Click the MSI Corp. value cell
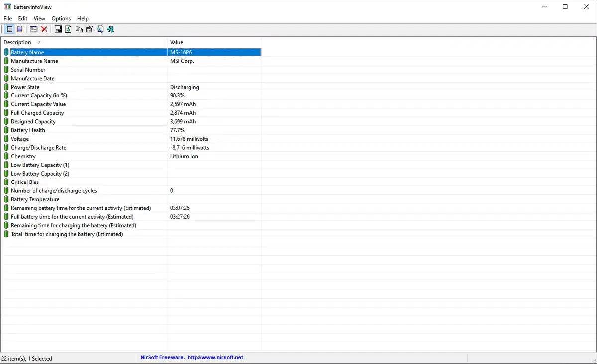This screenshot has height=364, width=597. [x=182, y=61]
